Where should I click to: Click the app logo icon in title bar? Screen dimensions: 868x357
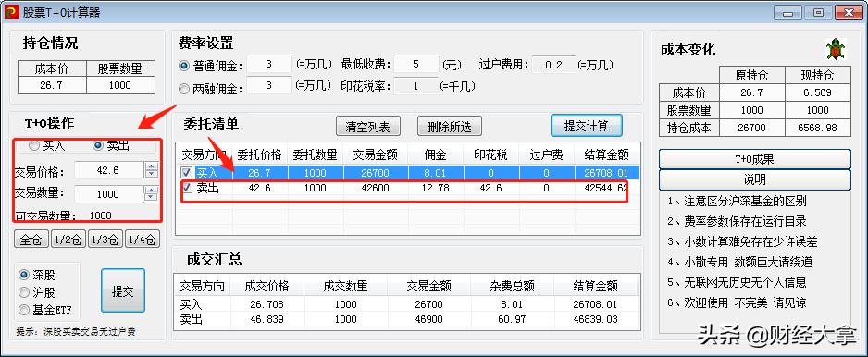coord(11,12)
